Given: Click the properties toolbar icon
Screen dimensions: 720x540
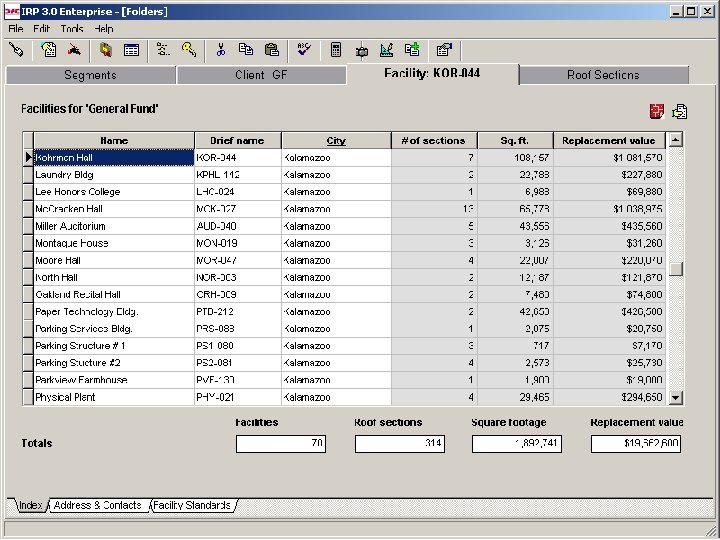Looking at the screenshot, I should [x=444, y=50].
